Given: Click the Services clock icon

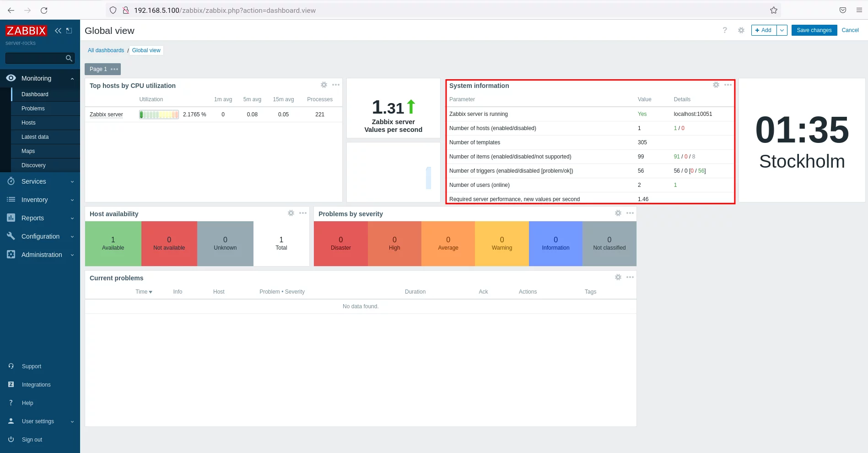Looking at the screenshot, I should point(11,181).
